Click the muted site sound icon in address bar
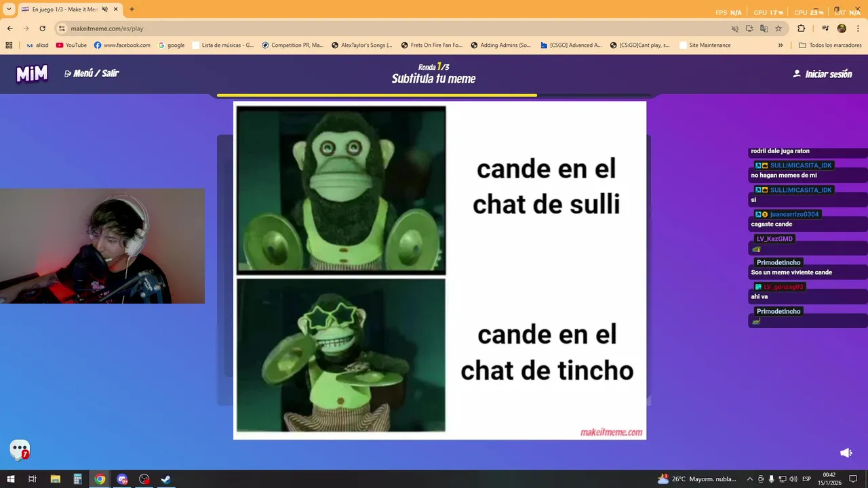 735,28
